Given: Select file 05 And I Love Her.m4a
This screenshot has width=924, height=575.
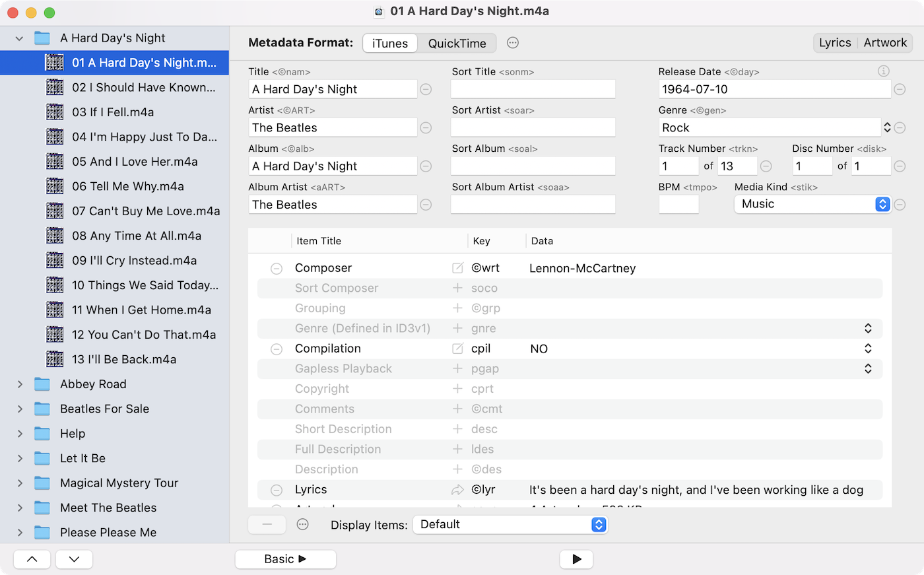Looking at the screenshot, I should point(115,162).
